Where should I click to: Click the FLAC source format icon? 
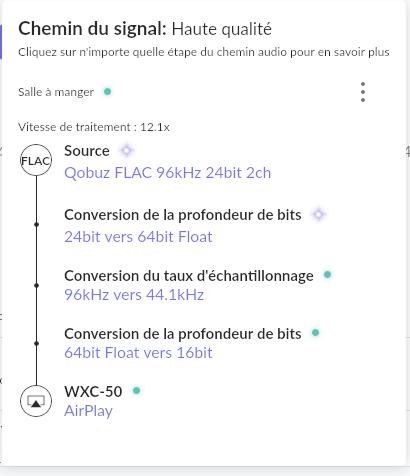[36, 160]
